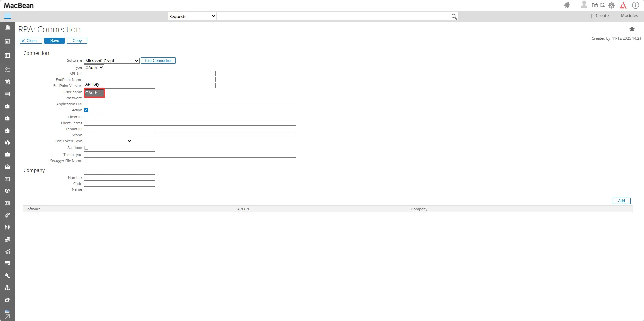
Task: Open the Type dropdown set to OAuth
Action: tap(94, 67)
